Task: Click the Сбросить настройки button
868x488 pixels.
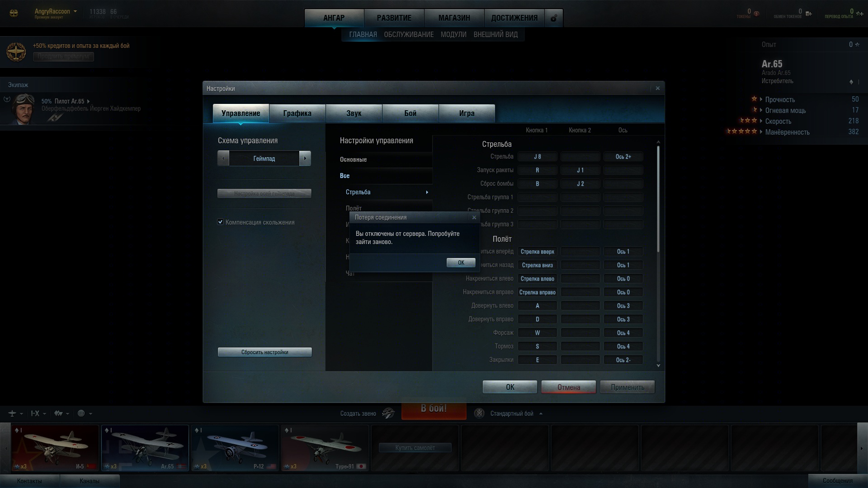Action: 264,352
